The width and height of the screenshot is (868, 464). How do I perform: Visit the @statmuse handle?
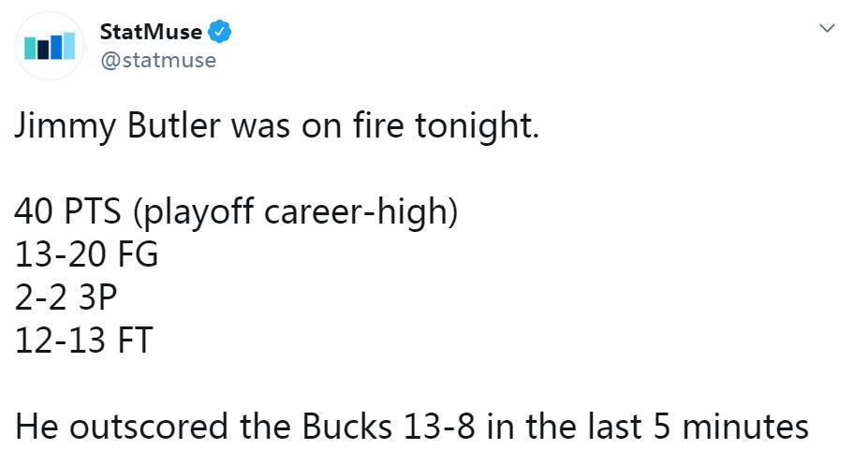(x=157, y=60)
